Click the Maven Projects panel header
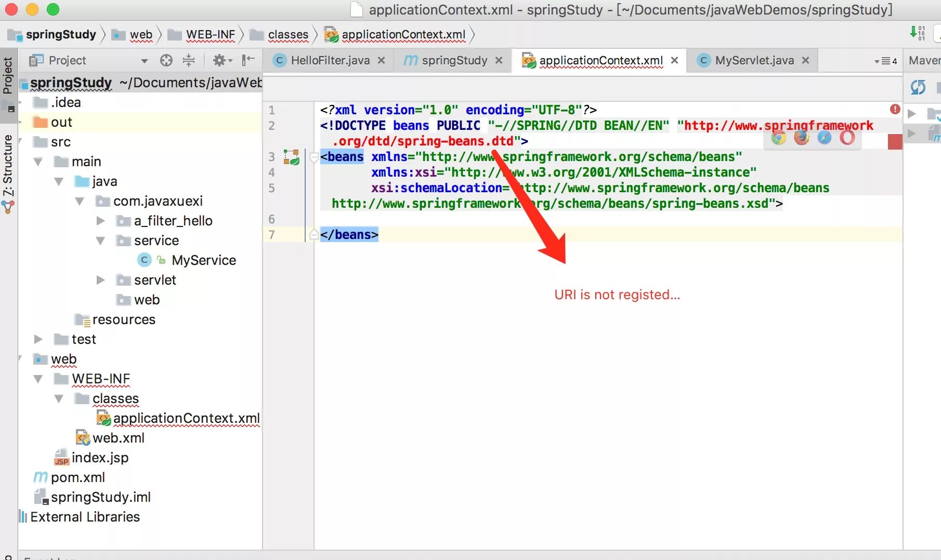Screen dimensions: 941x560 (924, 60)
